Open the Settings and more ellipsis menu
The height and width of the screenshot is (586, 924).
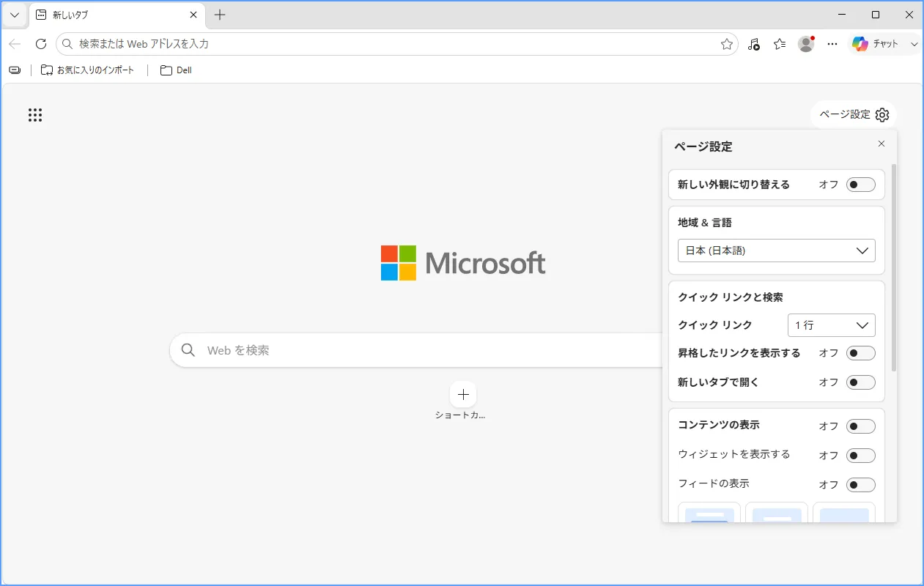click(x=832, y=44)
